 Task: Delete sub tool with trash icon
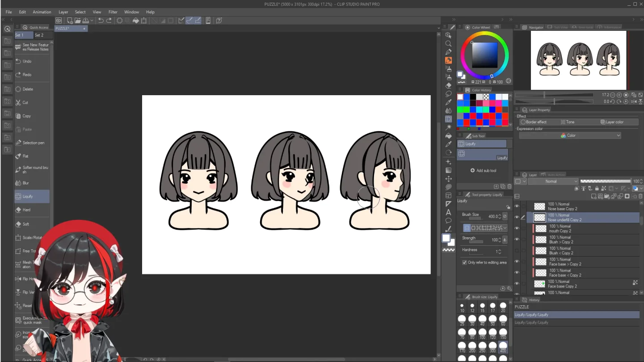coord(509,186)
